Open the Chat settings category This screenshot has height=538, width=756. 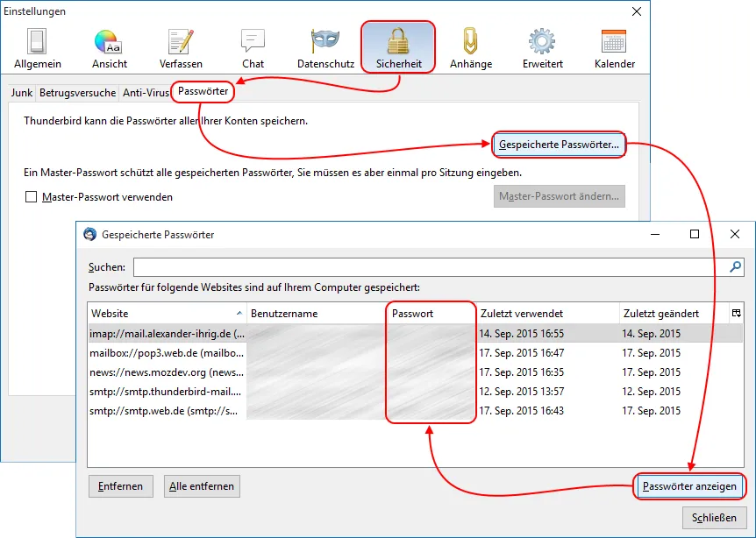(x=253, y=48)
